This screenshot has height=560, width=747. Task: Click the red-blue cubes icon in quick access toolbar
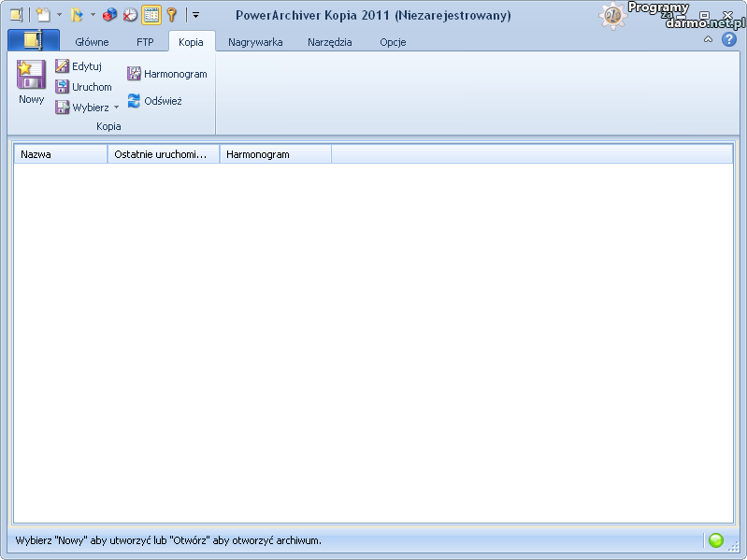[x=110, y=15]
